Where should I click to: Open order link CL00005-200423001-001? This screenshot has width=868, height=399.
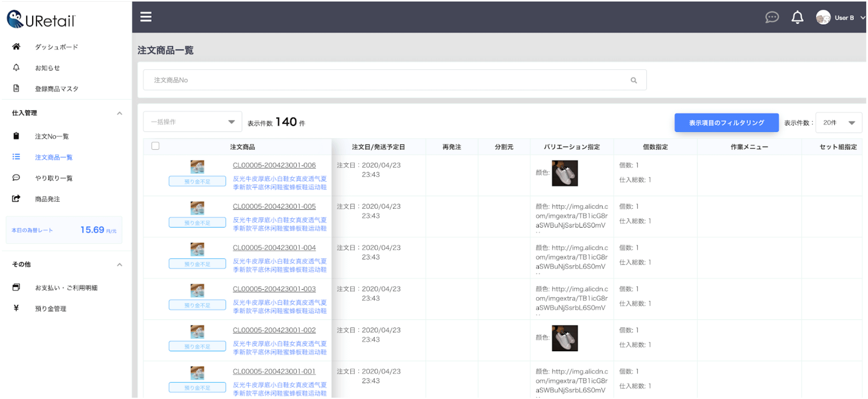[274, 371]
